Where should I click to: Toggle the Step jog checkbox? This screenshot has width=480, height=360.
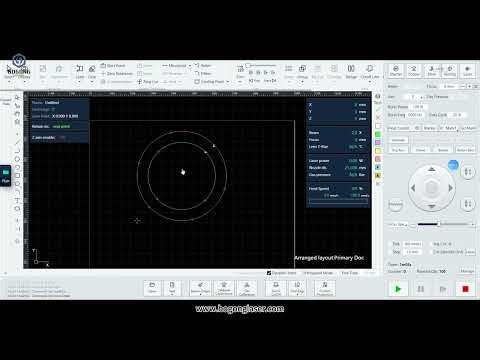click(x=391, y=252)
